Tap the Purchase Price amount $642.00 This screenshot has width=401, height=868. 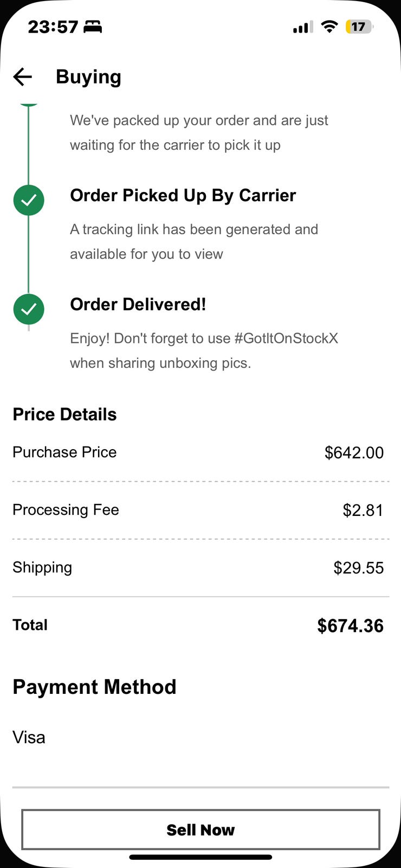pos(354,452)
